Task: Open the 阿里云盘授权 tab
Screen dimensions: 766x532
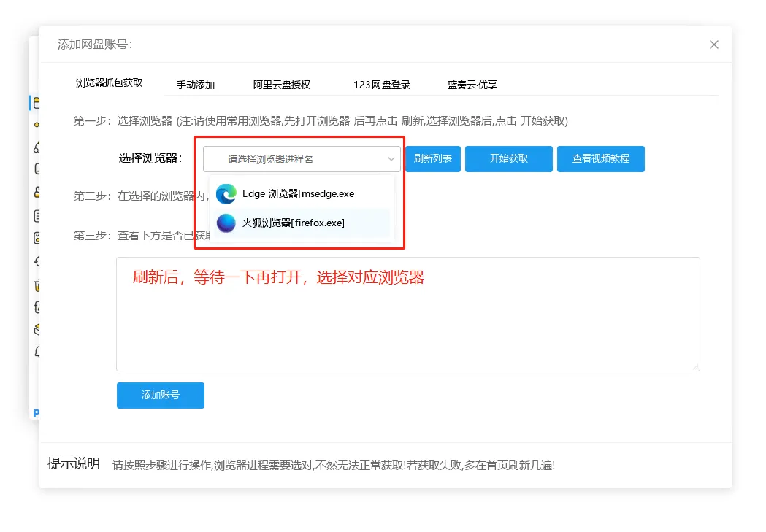Action: (x=281, y=85)
